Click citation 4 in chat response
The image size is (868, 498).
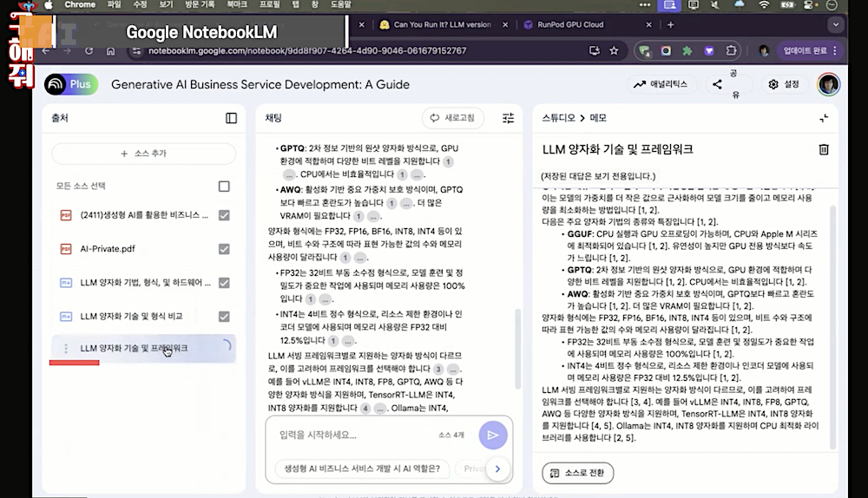(365, 409)
